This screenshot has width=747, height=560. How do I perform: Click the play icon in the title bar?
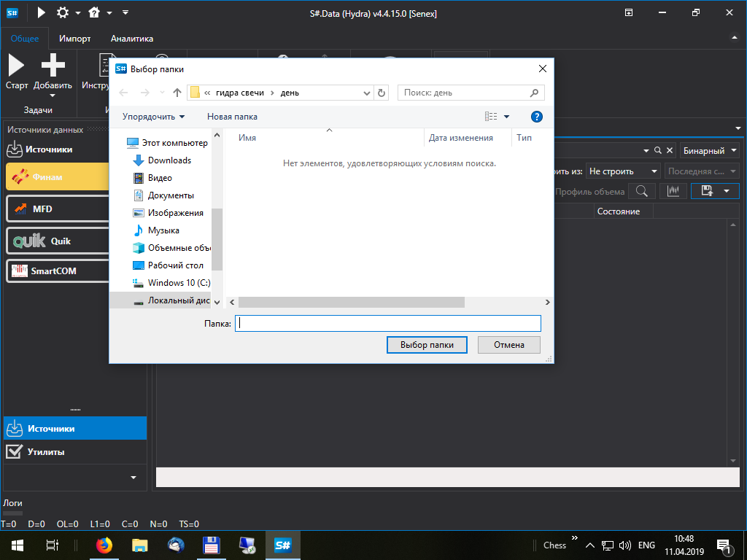click(42, 13)
